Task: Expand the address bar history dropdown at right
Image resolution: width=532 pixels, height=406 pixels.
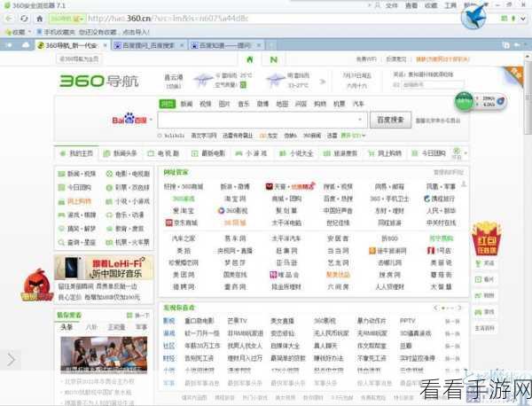Action: pyautogui.click(x=523, y=19)
